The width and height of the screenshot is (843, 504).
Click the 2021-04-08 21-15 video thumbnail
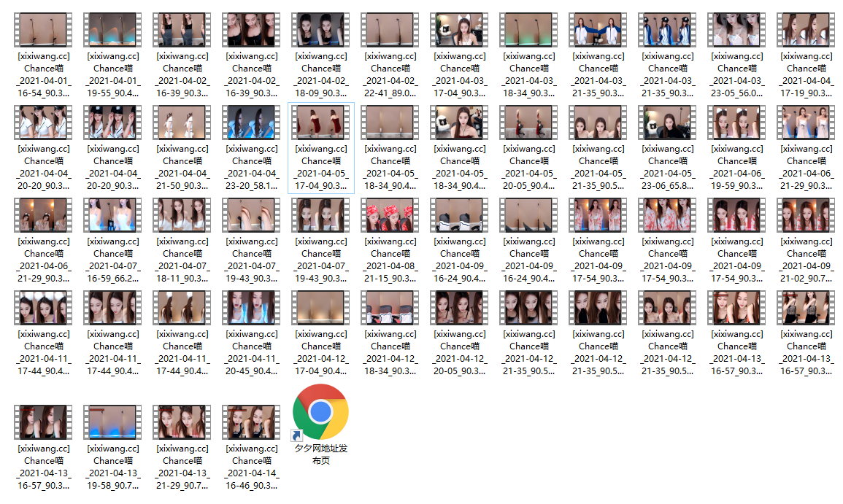(x=390, y=215)
